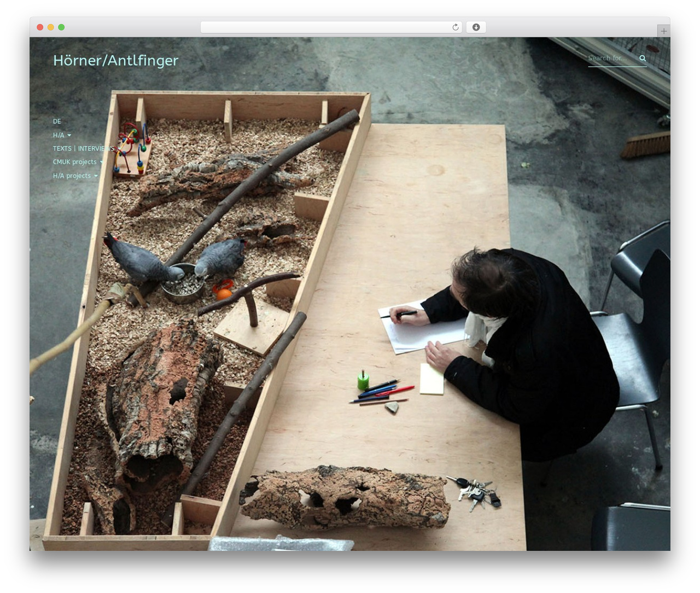
Task: Open TEXTS | INTERVIEWS page
Action: [x=84, y=148]
